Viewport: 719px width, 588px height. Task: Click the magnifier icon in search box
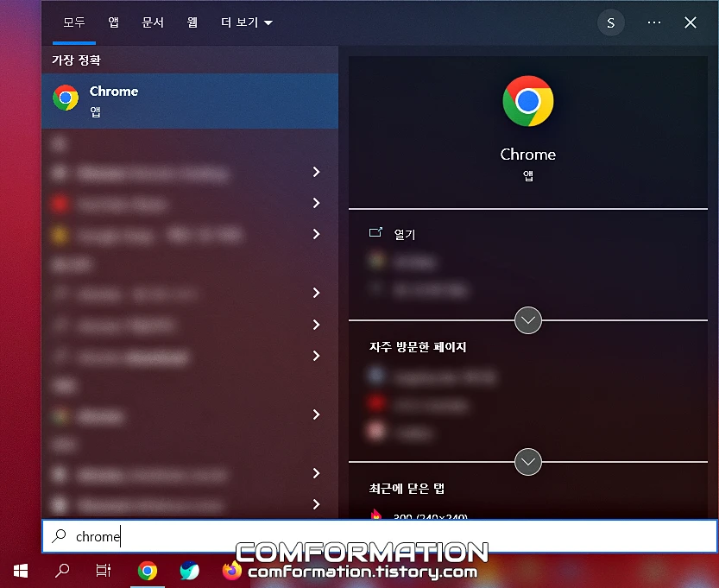60,535
